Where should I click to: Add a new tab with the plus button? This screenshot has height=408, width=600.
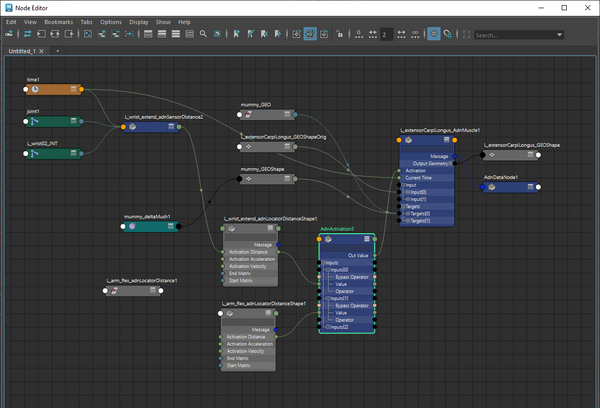pyautogui.click(x=58, y=50)
